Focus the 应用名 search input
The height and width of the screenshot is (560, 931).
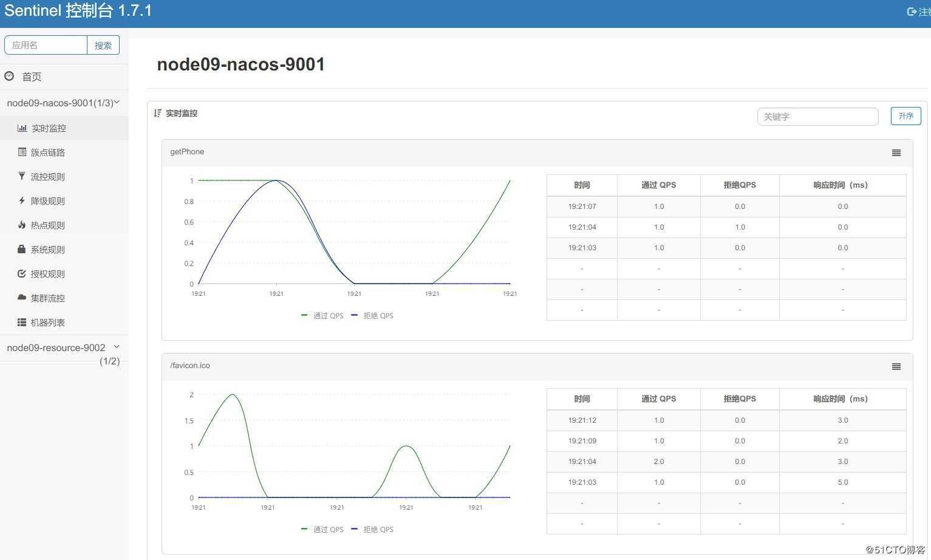point(46,45)
